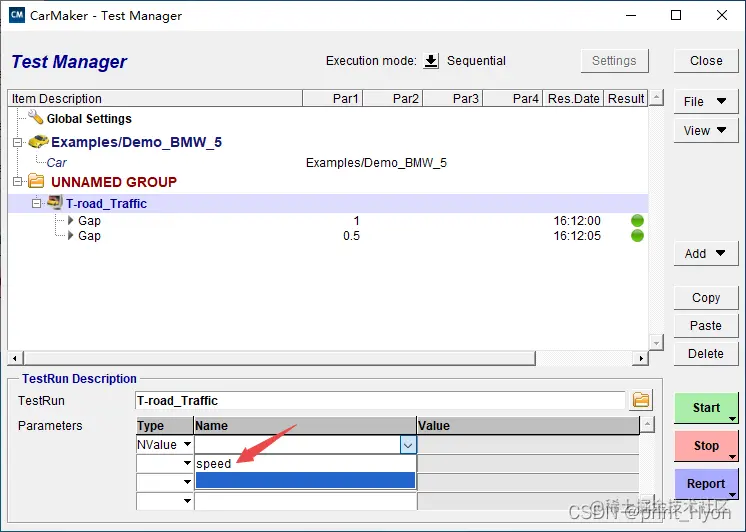Click the item list vertical scrollbar up arrow
746x532 pixels.
(656, 99)
